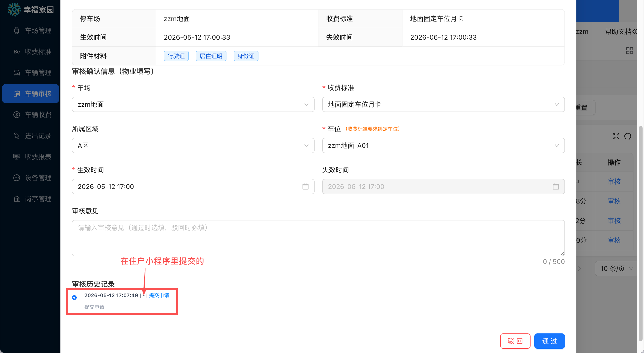644x353 pixels.
Task: Click the fullscreen expand icon in table toolbar
Action: 616,136
